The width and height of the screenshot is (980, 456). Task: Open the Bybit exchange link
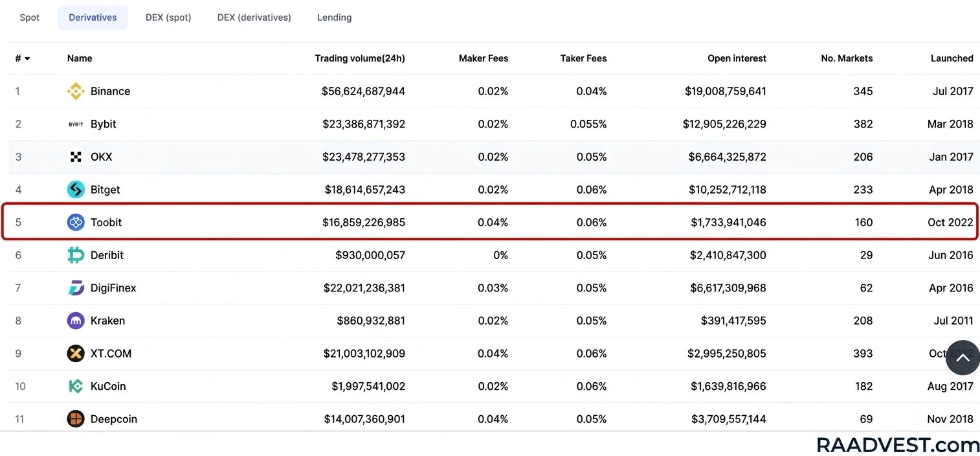(104, 124)
